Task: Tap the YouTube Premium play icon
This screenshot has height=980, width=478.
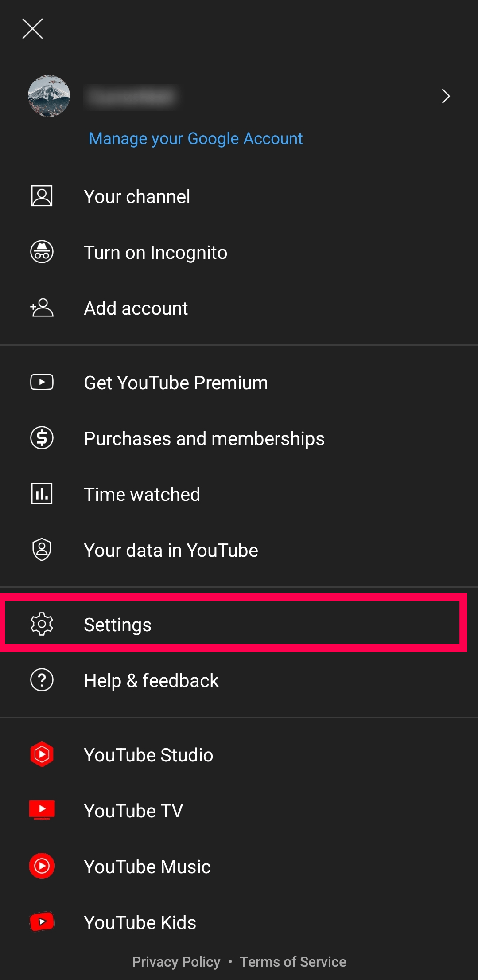Action: 42,382
